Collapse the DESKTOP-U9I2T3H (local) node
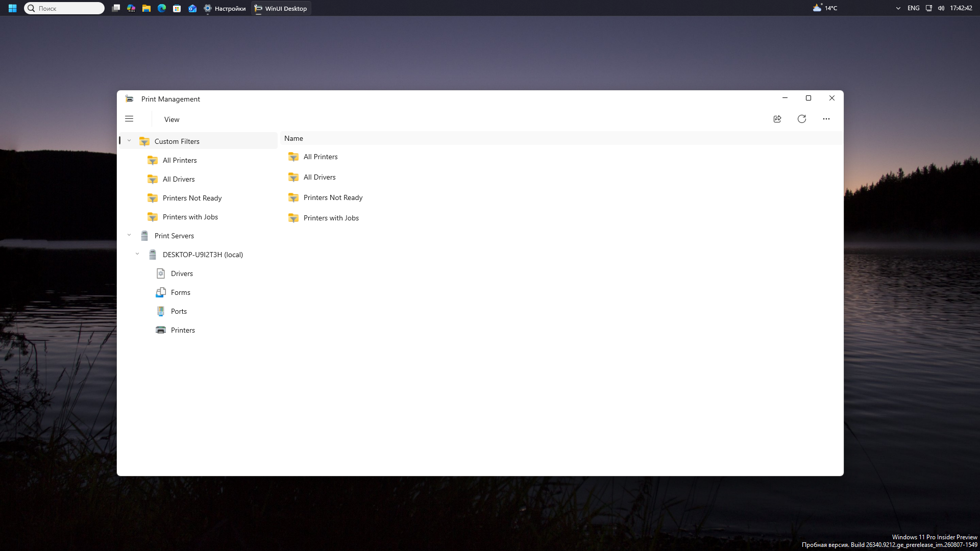The height and width of the screenshot is (551, 980). [137, 254]
